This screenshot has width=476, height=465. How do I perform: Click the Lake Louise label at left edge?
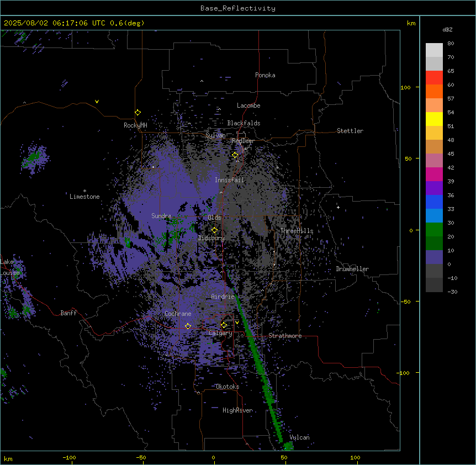(10, 267)
